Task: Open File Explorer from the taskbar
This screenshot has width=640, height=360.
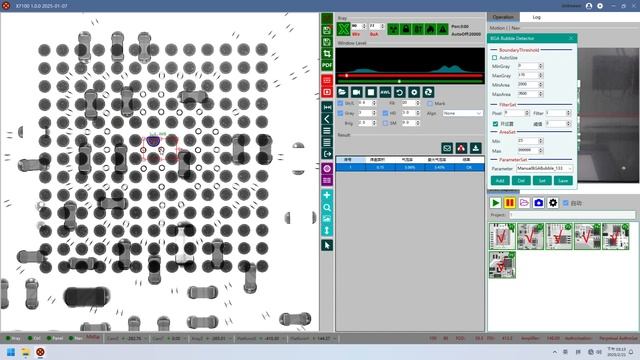Action: (25, 352)
